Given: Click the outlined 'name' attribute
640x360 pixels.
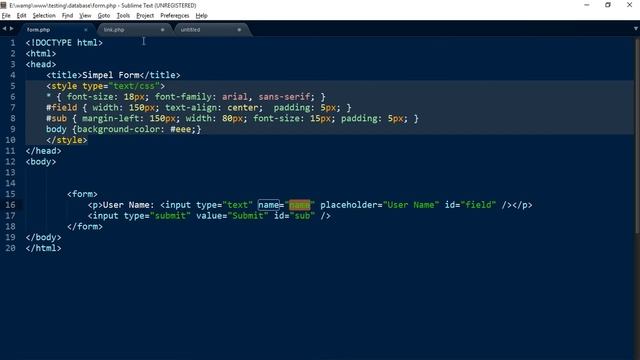Looking at the screenshot, I should point(269,205).
